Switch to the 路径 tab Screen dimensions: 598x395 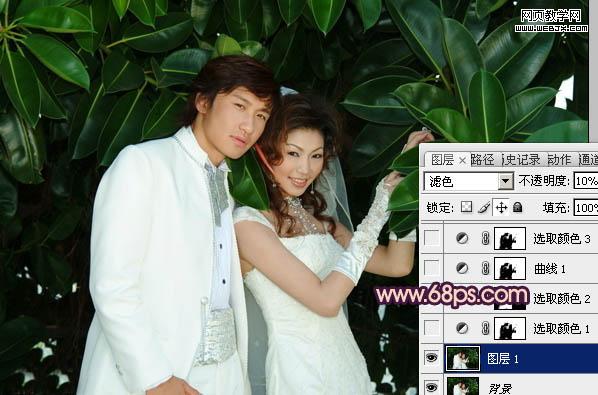pyautogui.click(x=482, y=160)
